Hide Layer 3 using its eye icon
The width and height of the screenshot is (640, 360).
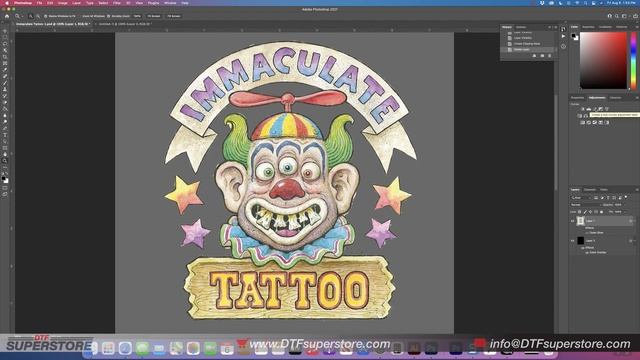tap(573, 241)
